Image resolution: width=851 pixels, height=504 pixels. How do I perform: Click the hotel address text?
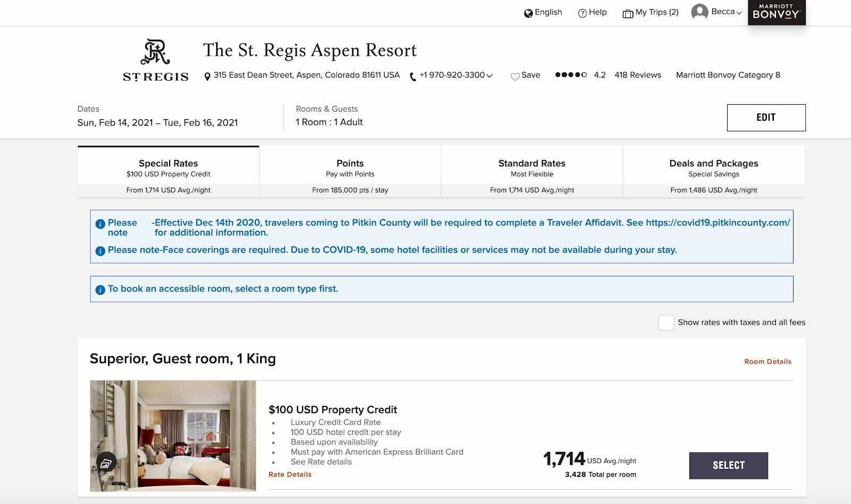(306, 75)
